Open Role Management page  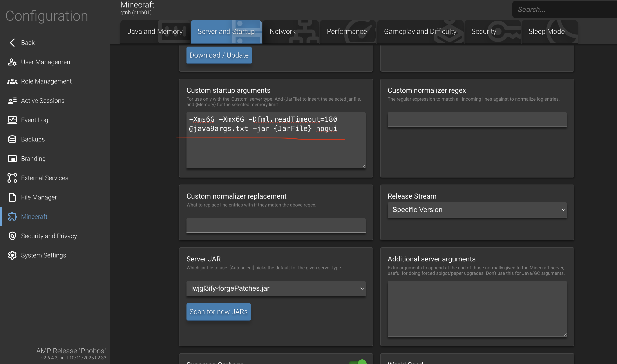click(x=46, y=81)
